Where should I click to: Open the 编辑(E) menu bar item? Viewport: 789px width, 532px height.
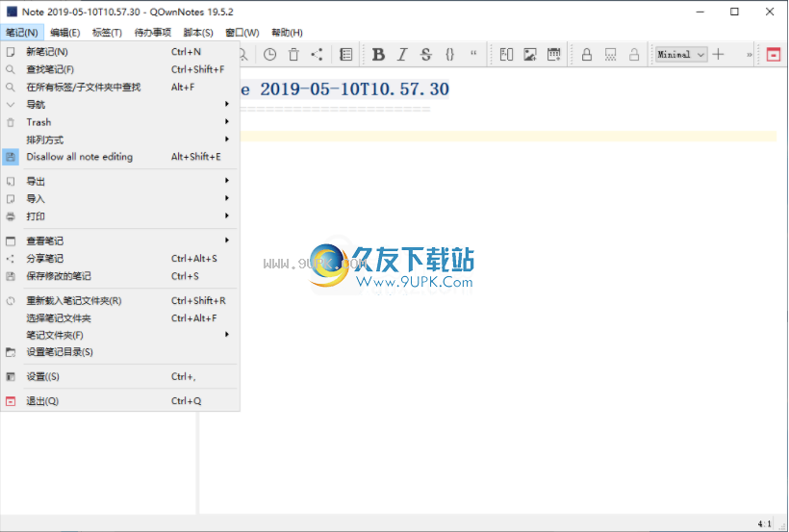pyautogui.click(x=64, y=33)
